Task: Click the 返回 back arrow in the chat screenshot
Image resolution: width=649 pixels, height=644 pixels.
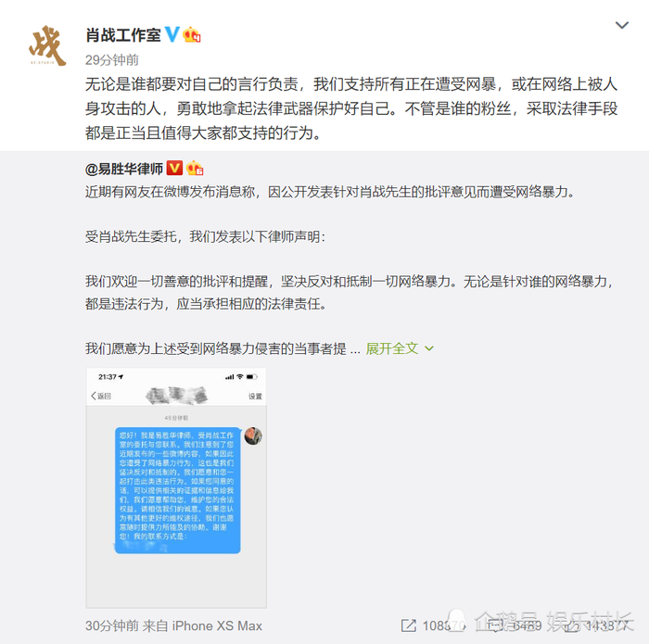Action: 101,396
